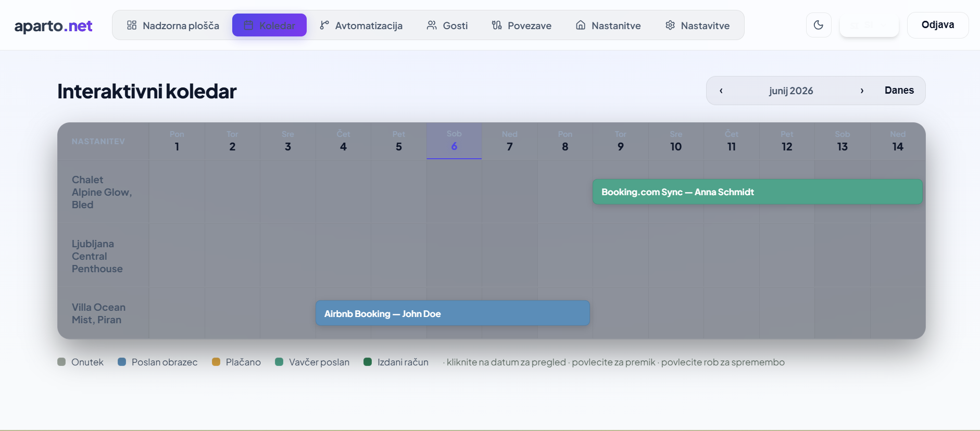This screenshot has width=980, height=431.
Task: Click Villa Ocean Mist, Piran row label
Action: click(99, 313)
